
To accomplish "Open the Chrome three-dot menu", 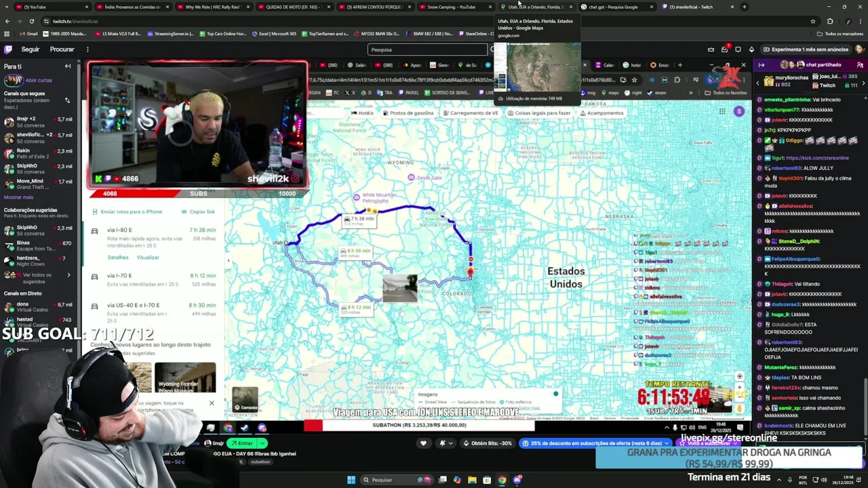I will pos(861,21).
